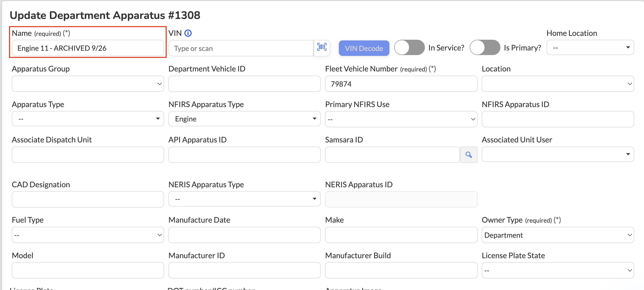Click the NFIRS Apparatus ID field
The height and width of the screenshot is (290, 644).
(x=558, y=119)
